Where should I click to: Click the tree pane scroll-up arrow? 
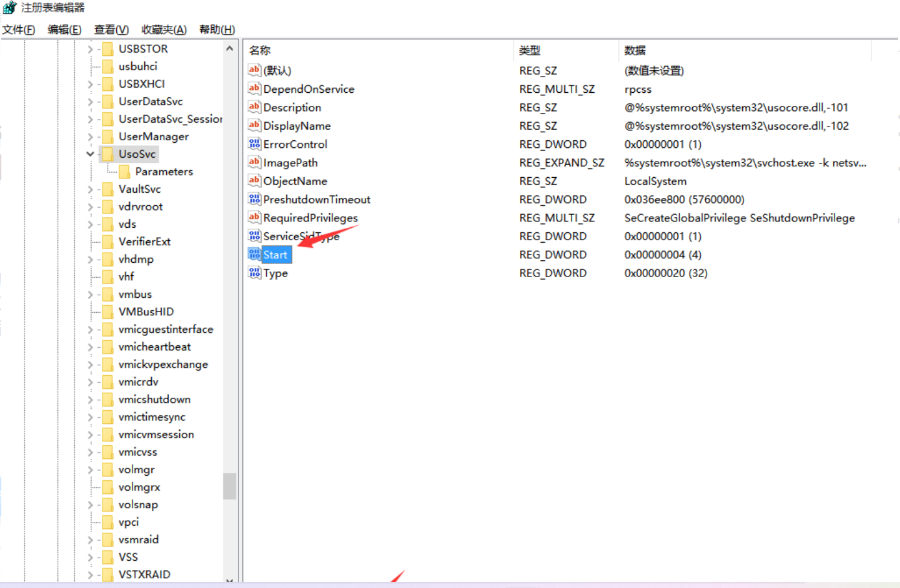coord(229,49)
